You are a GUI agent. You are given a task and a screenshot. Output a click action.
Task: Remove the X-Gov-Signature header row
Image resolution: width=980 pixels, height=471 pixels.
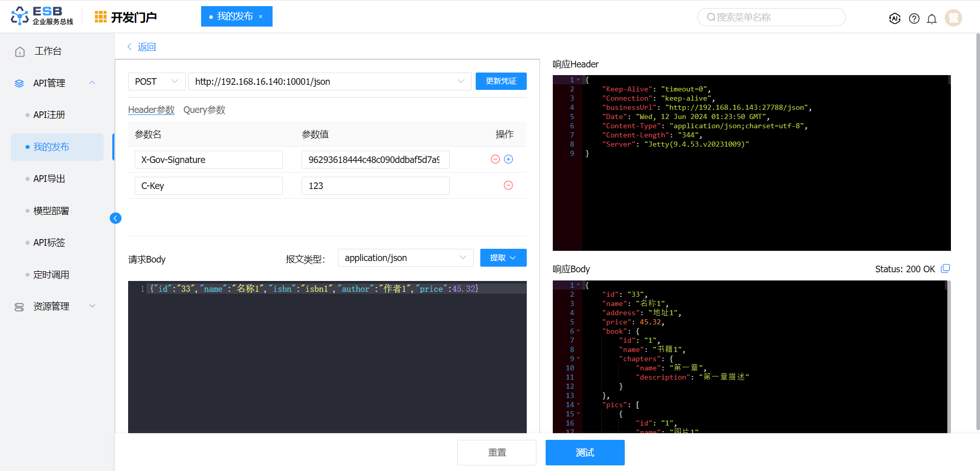click(x=495, y=159)
